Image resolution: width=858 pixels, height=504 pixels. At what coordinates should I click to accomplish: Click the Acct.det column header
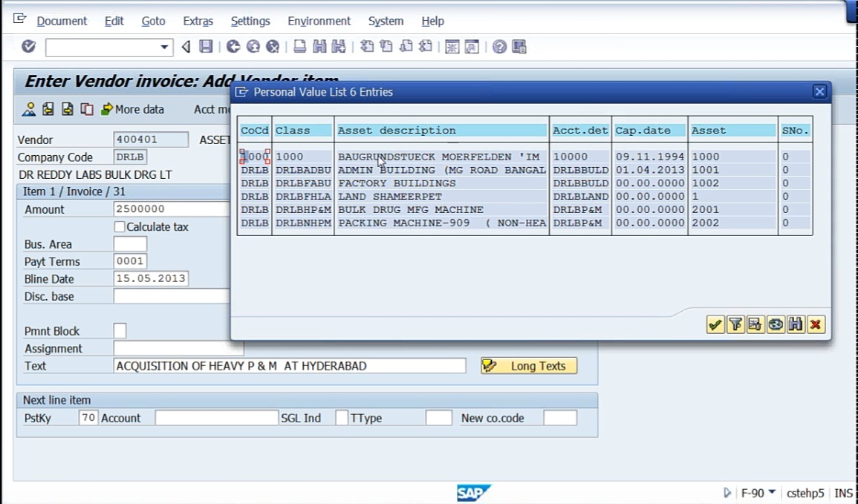pos(580,131)
